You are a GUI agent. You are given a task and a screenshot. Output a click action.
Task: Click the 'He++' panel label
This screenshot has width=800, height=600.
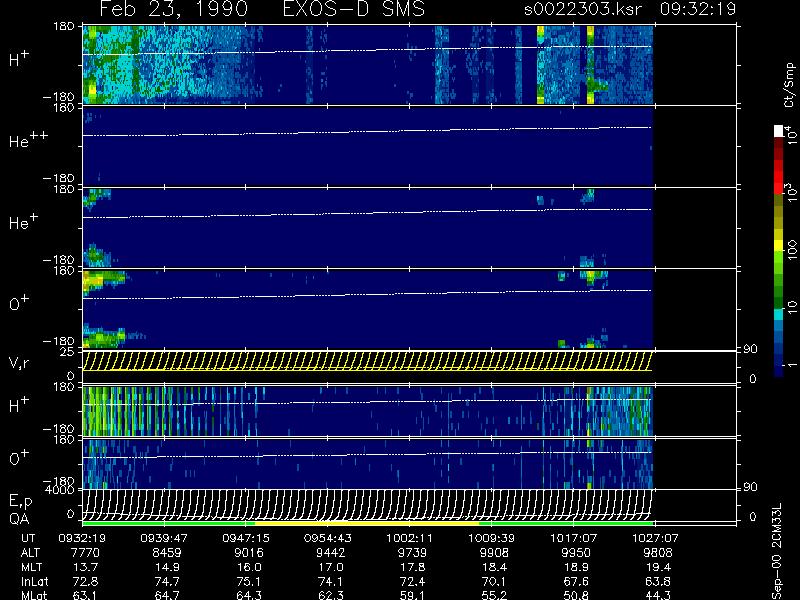coord(28,140)
